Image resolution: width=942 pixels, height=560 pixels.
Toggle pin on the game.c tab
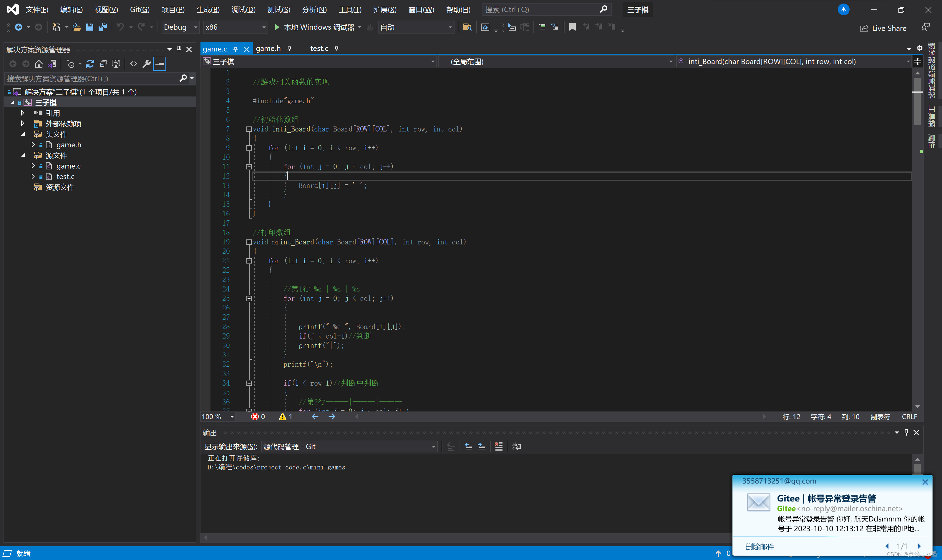click(x=235, y=49)
